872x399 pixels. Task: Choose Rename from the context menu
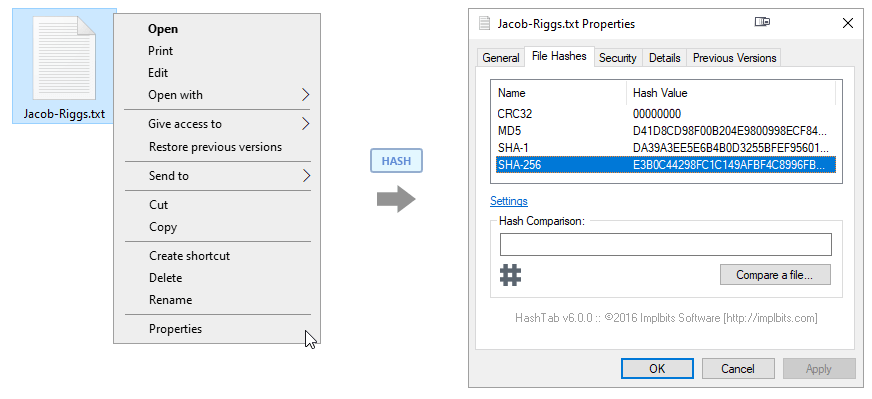click(170, 300)
